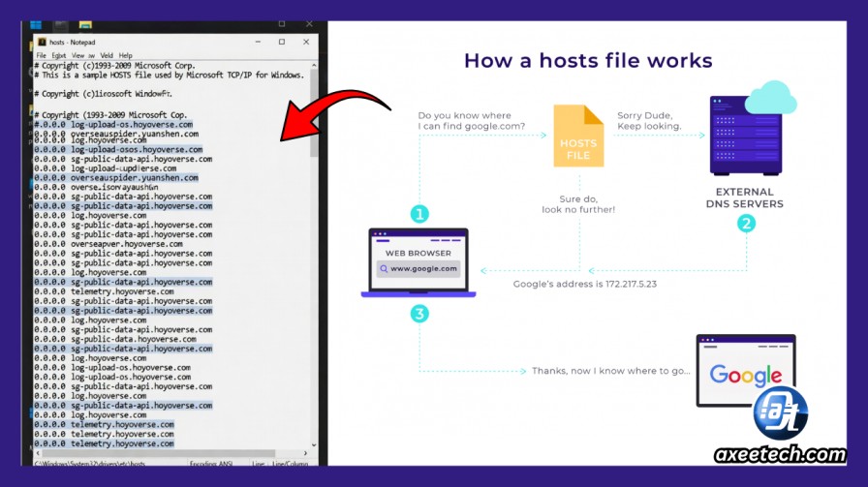This screenshot has width=868, height=487.
Task: Click the 'Sorry Dude, Keep looking.' text
Action: pos(649,121)
